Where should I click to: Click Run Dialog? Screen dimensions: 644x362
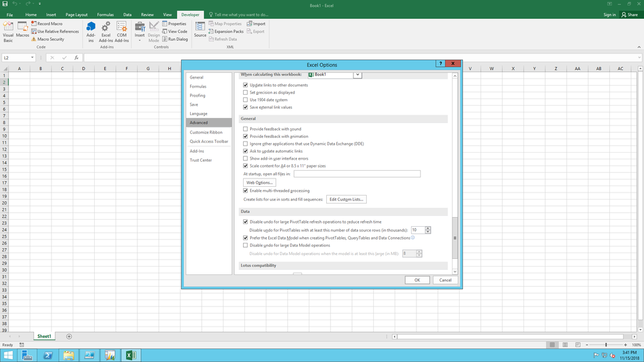(x=175, y=39)
